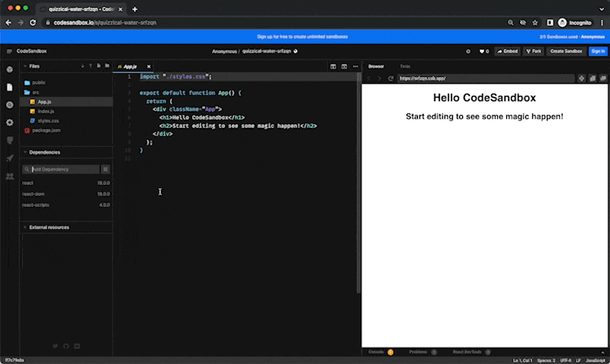Open the hamburger menu beside CodeSandbox
The width and height of the screenshot is (610, 364).
9,51
